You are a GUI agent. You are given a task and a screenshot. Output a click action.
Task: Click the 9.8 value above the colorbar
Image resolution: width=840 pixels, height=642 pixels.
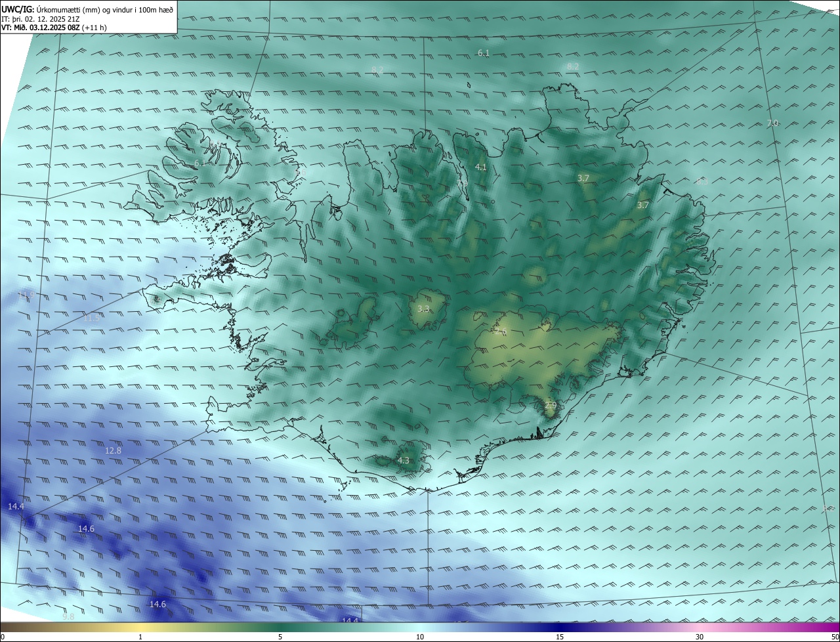pos(68,617)
